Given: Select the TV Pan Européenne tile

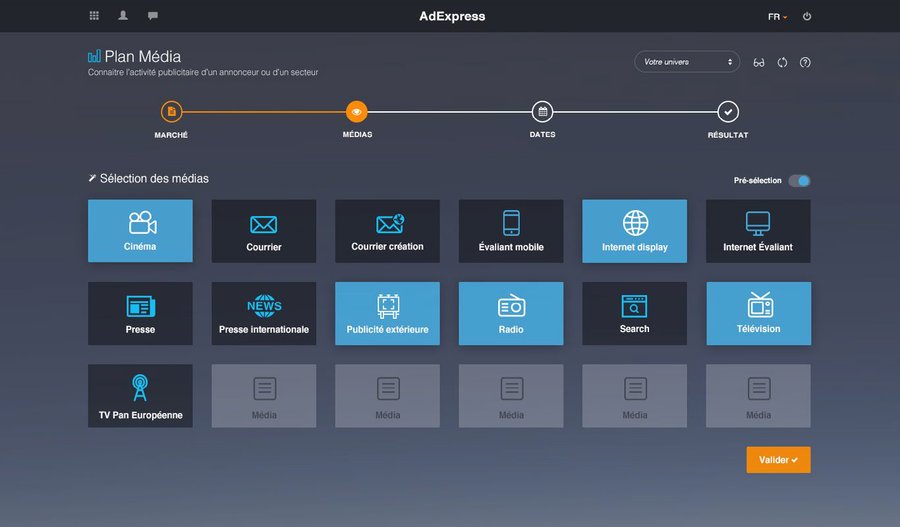Looking at the screenshot, I should (140, 396).
